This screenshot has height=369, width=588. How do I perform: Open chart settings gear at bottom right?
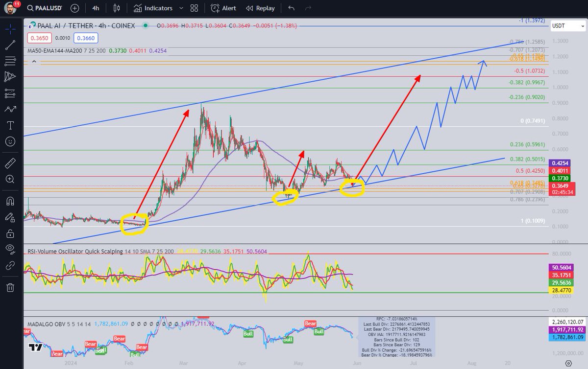pyautogui.click(x=567, y=363)
